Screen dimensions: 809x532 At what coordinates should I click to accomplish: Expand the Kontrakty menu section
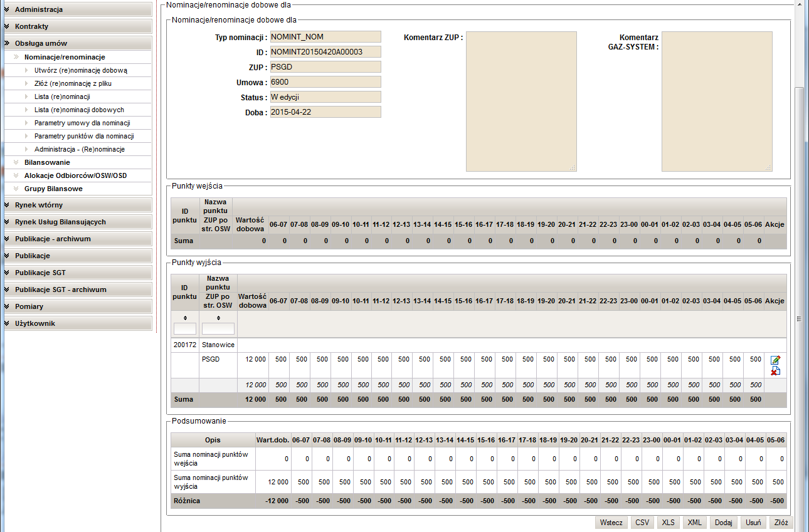click(78, 27)
